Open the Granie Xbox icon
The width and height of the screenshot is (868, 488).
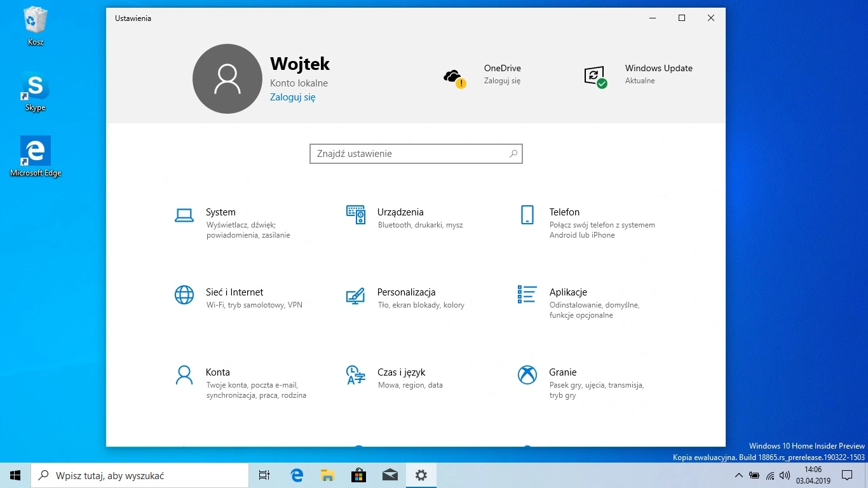(527, 375)
